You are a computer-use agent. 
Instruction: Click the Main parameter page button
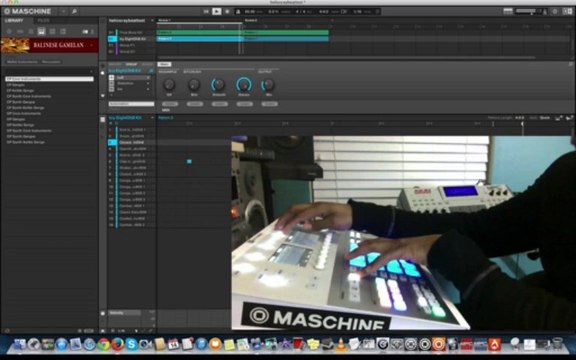point(164,64)
